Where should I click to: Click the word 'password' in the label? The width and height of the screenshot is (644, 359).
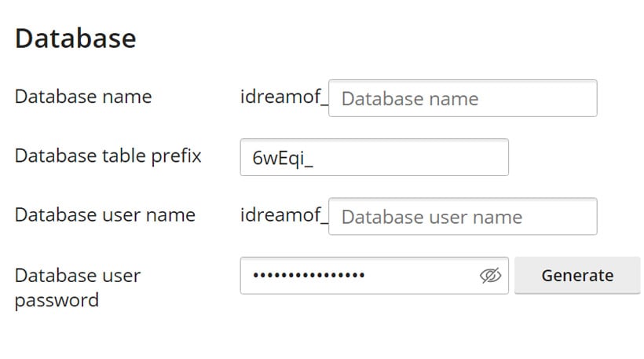[x=57, y=301]
